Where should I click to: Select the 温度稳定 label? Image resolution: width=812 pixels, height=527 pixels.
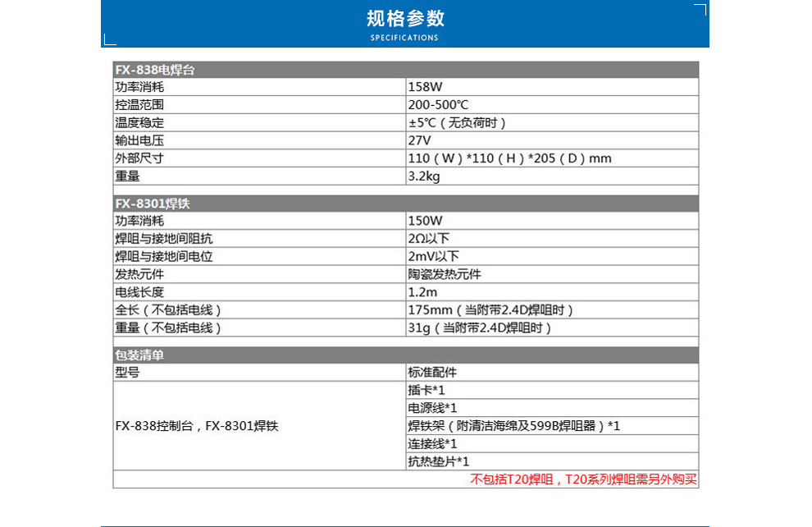(139, 123)
